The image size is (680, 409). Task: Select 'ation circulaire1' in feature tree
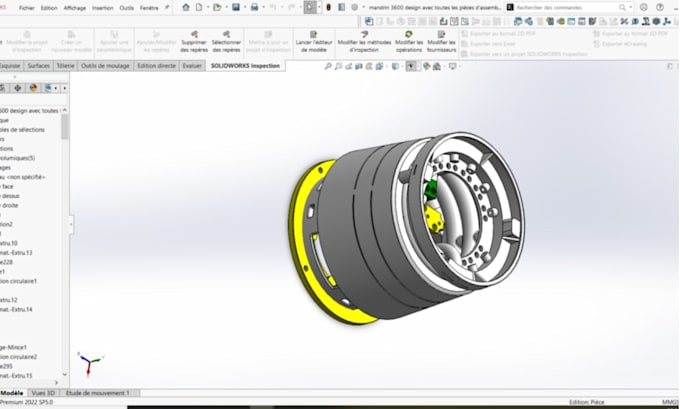point(18,281)
